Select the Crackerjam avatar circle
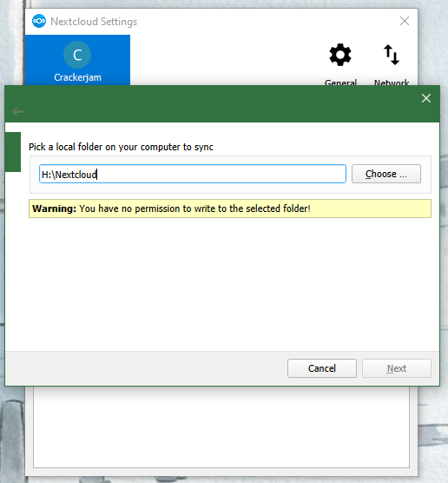Image resolution: width=448 pixels, height=483 pixels. click(x=77, y=55)
